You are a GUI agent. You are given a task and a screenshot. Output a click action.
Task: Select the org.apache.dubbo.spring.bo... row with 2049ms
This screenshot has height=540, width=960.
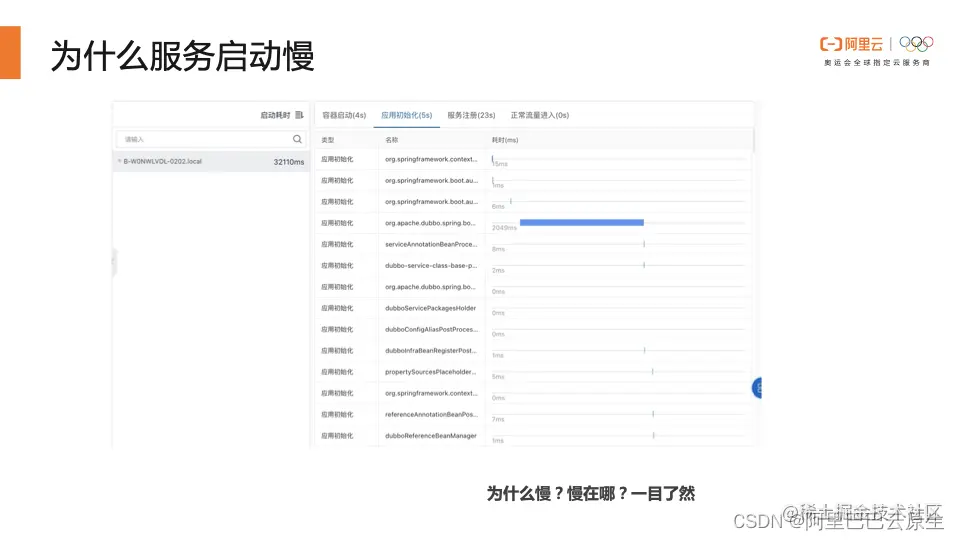pyautogui.click(x=533, y=223)
